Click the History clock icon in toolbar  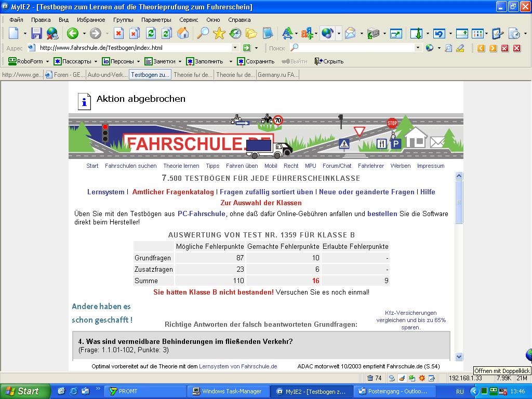(235, 34)
